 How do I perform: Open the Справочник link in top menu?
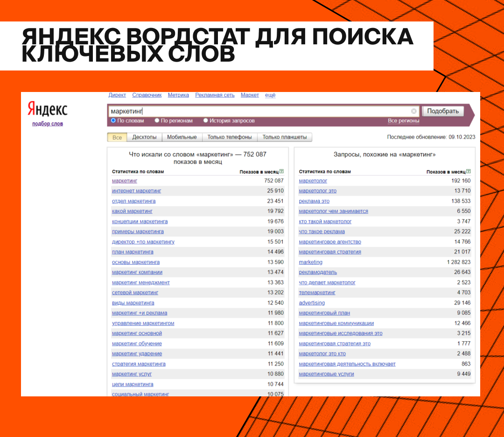(147, 95)
